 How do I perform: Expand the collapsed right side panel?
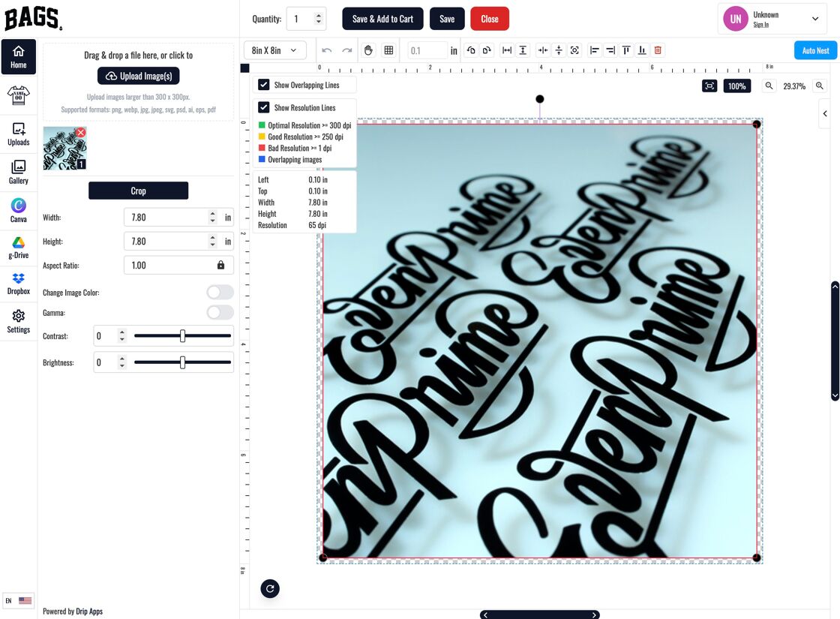825,113
